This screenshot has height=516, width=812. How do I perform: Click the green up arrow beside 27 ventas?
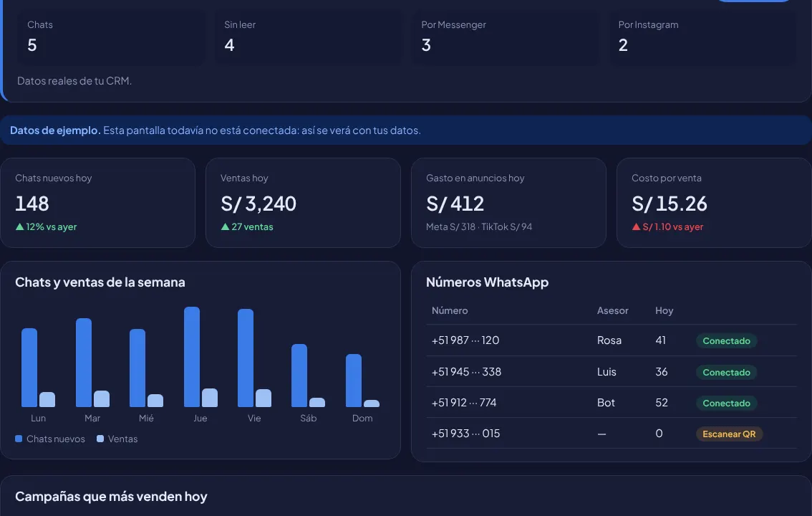[x=226, y=226]
